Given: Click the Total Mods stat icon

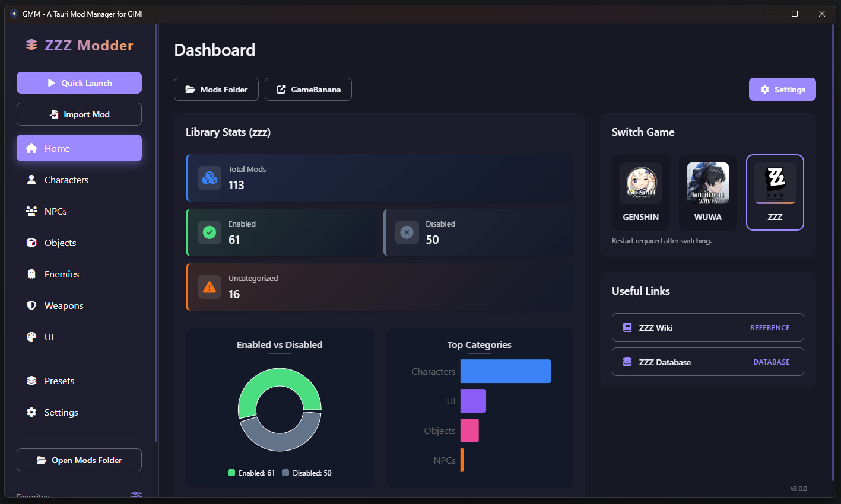Looking at the screenshot, I should coord(209,177).
